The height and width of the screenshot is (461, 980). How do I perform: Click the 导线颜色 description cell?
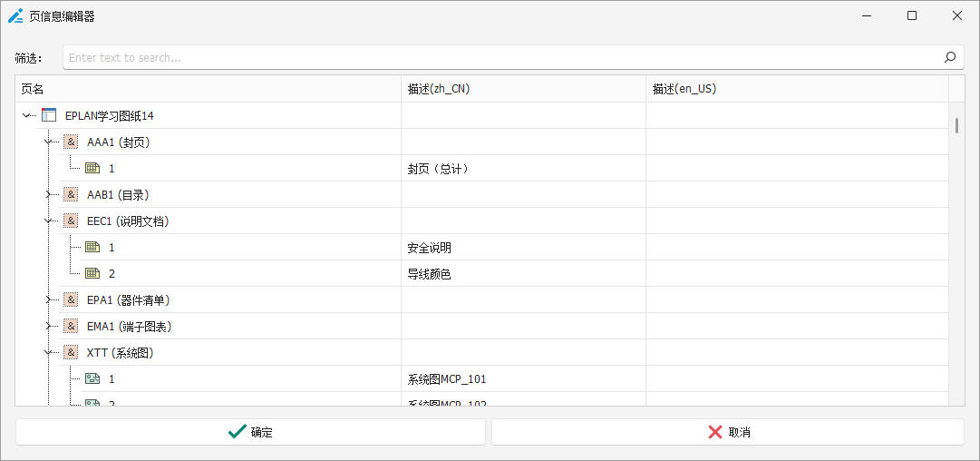coord(523,273)
